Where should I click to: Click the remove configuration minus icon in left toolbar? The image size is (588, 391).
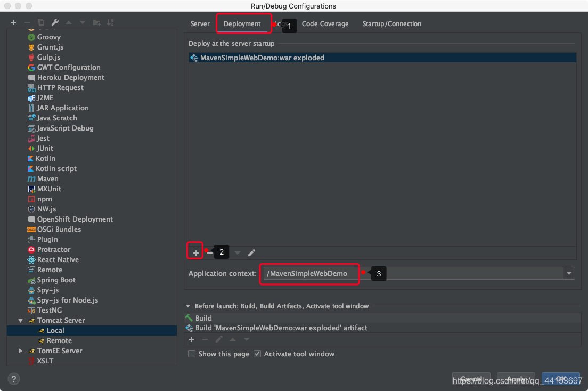click(27, 22)
